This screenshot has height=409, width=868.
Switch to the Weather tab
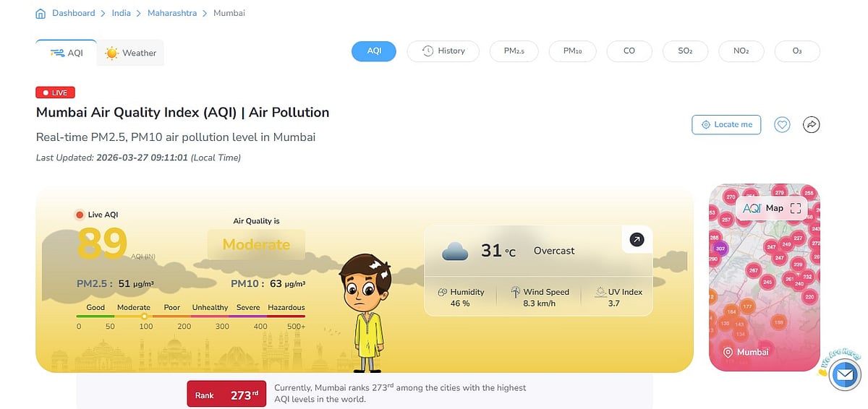tap(131, 53)
